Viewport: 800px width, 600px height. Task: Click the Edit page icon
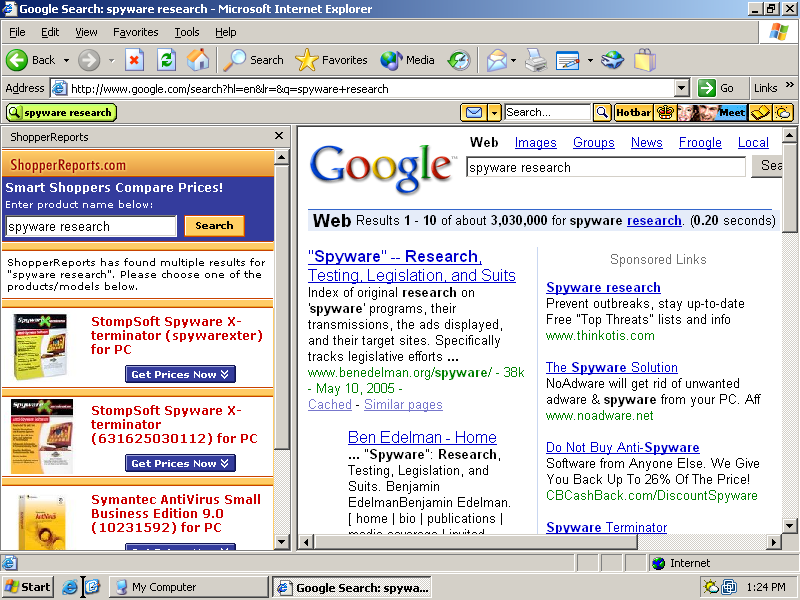click(x=567, y=60)
